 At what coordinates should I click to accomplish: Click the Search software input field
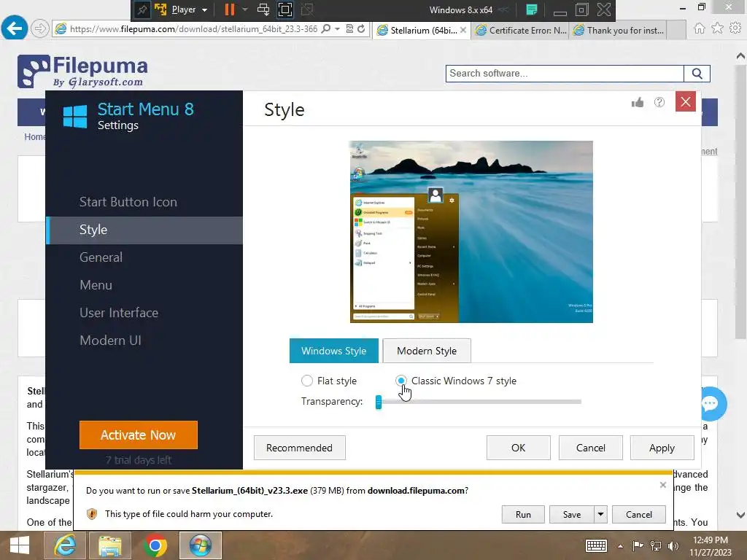coord(565,74)
